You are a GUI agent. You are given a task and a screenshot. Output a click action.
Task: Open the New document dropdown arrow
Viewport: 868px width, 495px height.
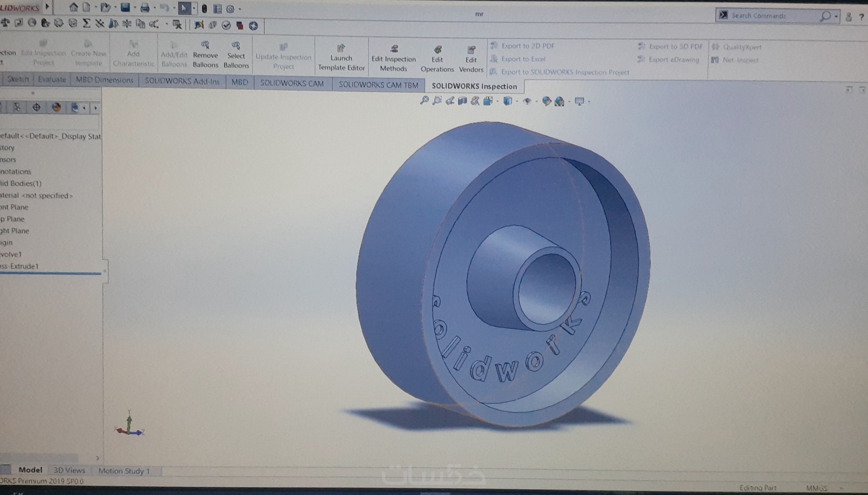pyautogui.click(x=95, y=8)
